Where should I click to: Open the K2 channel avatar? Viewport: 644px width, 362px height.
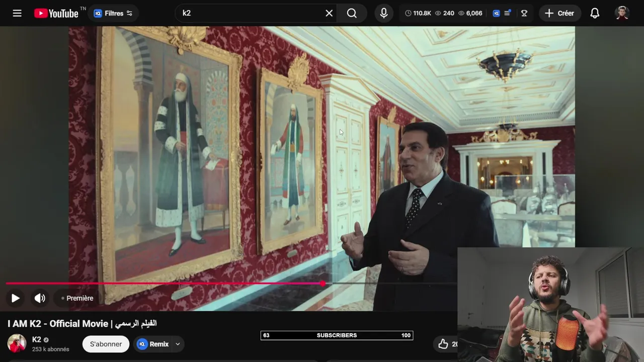coord(17,343)
